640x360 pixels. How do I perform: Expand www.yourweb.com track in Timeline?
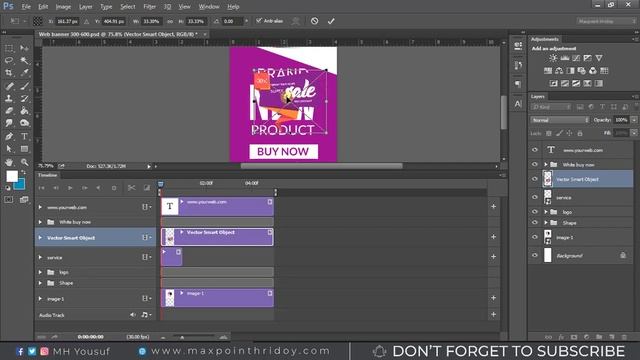point(40,207)
